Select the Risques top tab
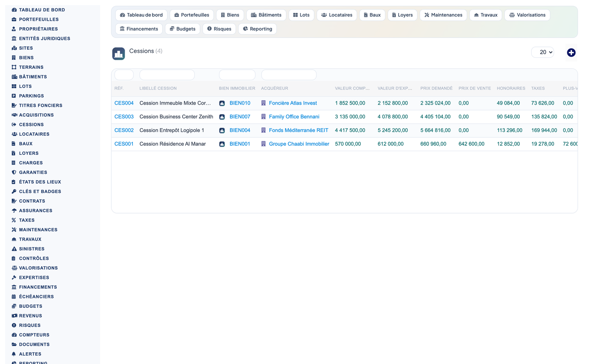The width and height of the screenshot is (589, 364). point(219,29)
